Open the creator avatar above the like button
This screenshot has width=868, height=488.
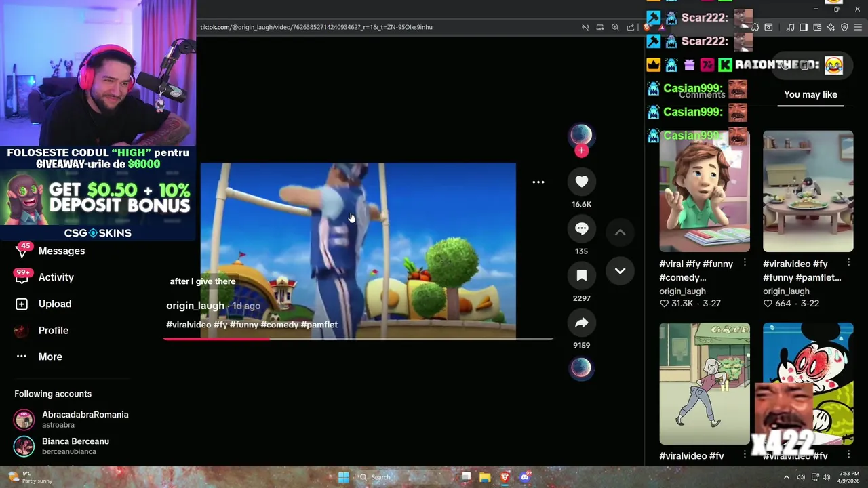pyautogui.click(x=581, y=135)
